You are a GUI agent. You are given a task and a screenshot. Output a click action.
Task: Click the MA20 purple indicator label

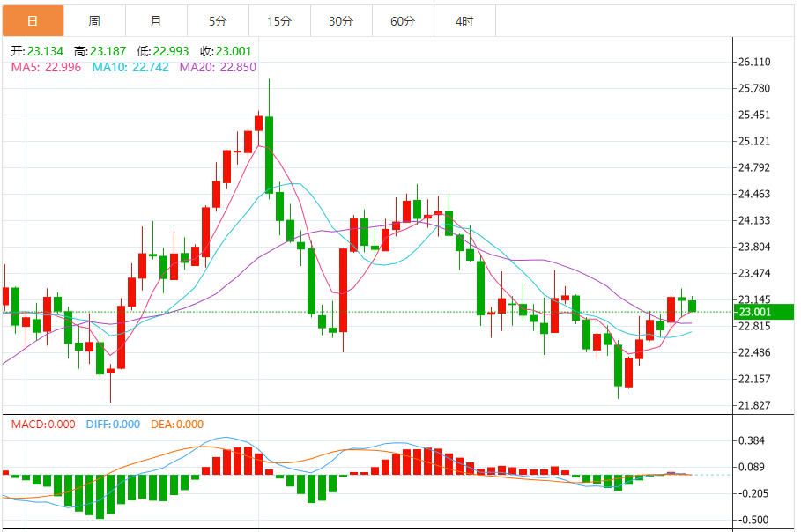218,66
